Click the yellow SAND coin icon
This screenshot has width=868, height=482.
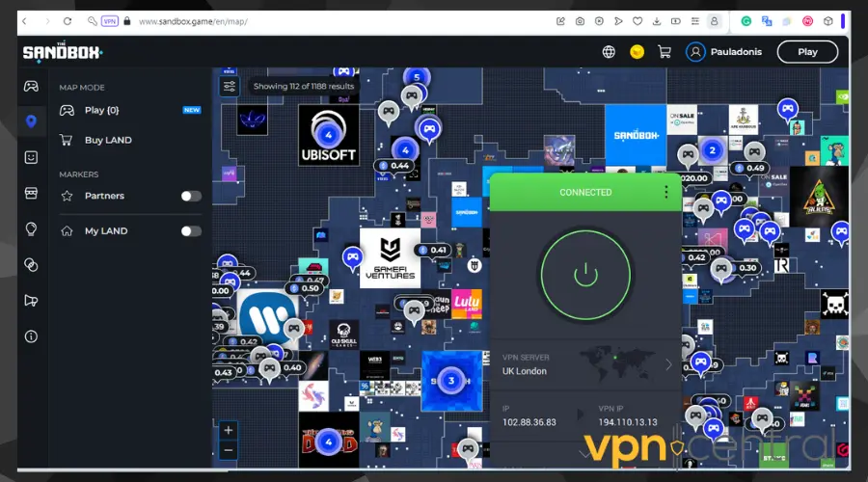(637, 52)
